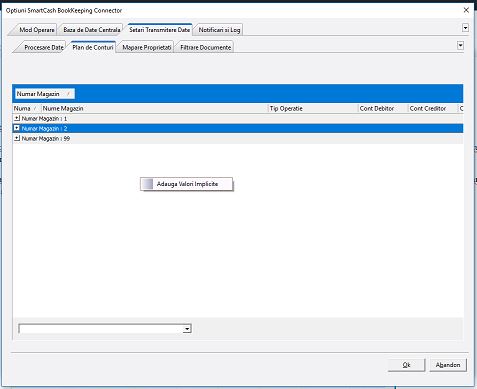Open the bottom combo box dropdown arrow
Viewport: 477px width, 389px height.
187,329
